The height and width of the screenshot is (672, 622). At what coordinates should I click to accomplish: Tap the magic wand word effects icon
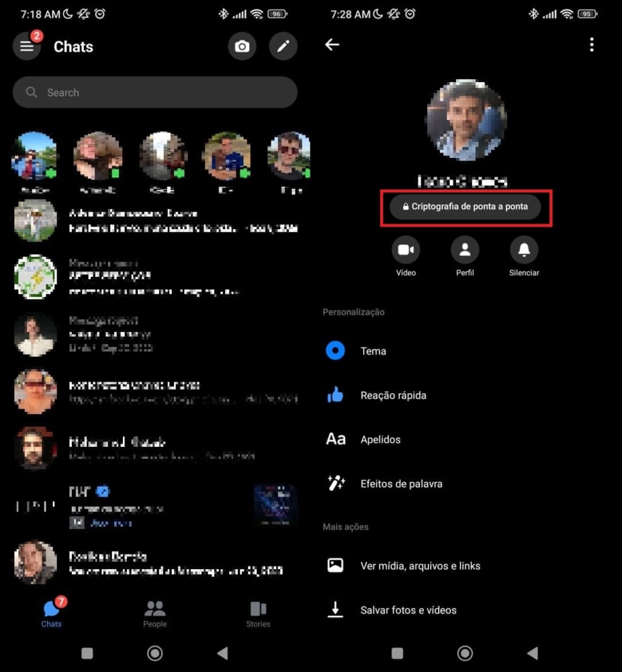[x=336, y=483]
